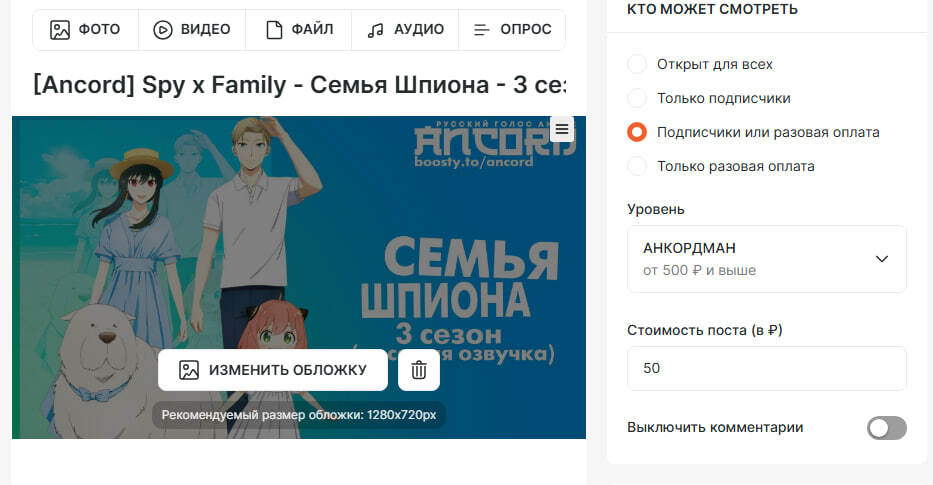Viewport: 933px width, 485px height.
Task: Click the poll lines icon
Action: (481, 30)
